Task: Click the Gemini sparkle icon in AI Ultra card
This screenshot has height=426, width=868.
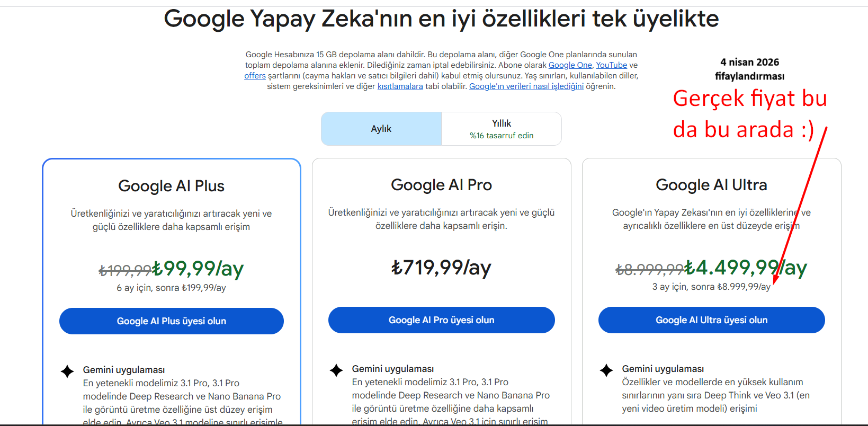Action: [606, 370]
